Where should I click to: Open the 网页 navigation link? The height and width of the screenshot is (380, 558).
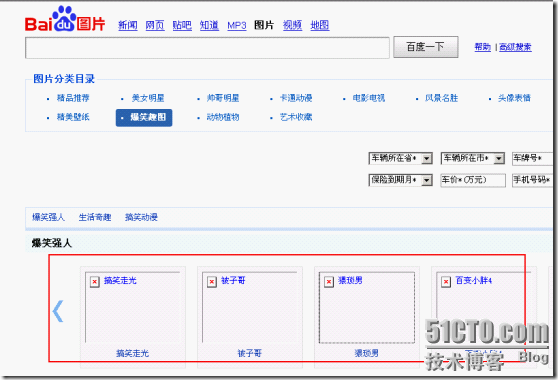click(155, 25)
